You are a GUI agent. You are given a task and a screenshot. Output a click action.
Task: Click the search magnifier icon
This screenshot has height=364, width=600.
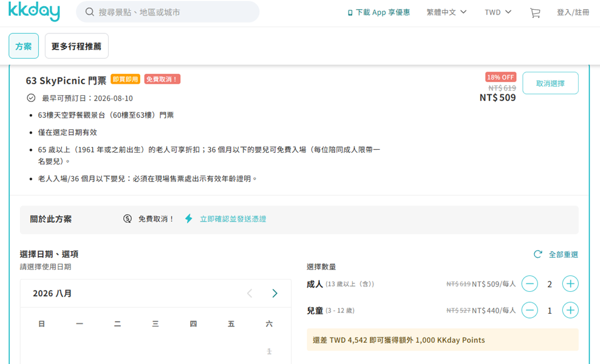89,12
